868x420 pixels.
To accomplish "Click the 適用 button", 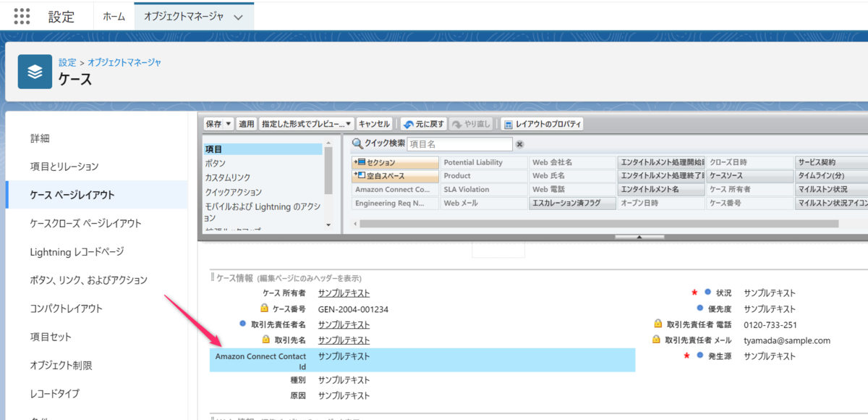I will pos(247,124).
